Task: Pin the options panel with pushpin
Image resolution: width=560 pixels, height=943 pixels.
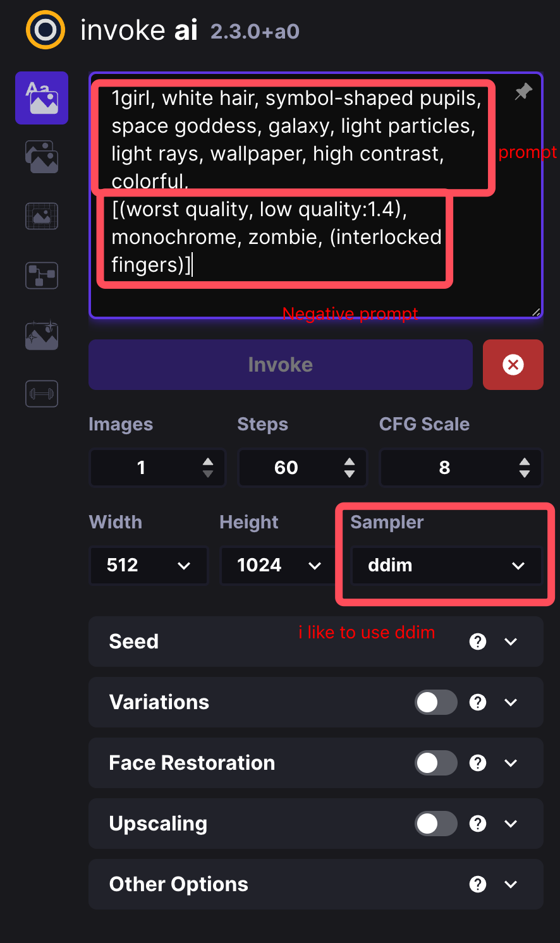Action: pyautogui.click(x=523, y=92)
